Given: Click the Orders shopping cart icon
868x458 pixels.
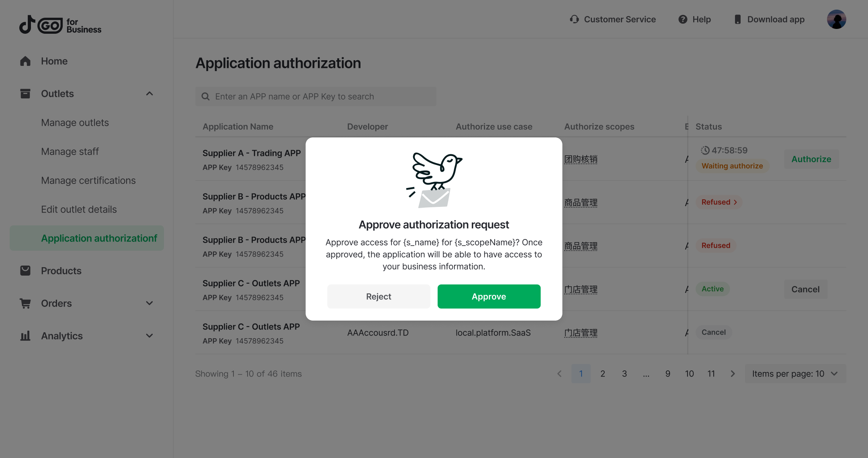Looking at the screenshot, I should tap(25, 303).
